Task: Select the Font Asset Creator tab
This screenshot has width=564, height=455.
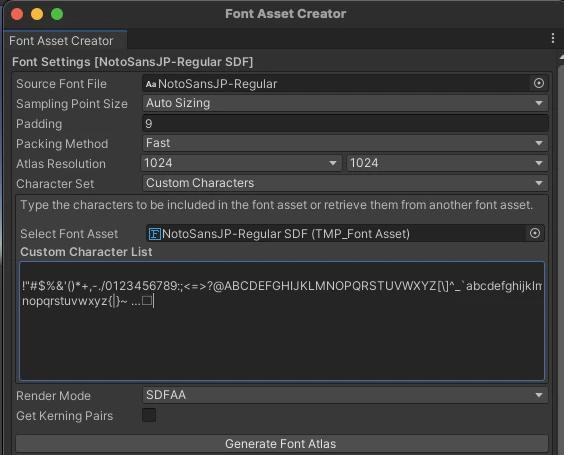Action: 65,41
